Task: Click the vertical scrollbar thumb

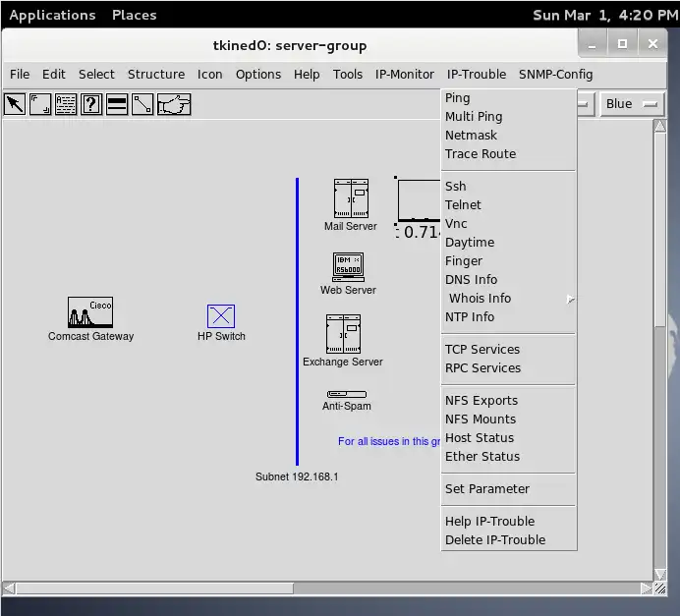Action: tap(660, 230)
